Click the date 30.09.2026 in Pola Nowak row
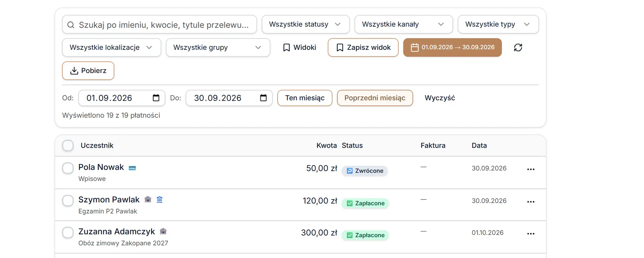Screen dimensions: 644x258 coord(489,168)
